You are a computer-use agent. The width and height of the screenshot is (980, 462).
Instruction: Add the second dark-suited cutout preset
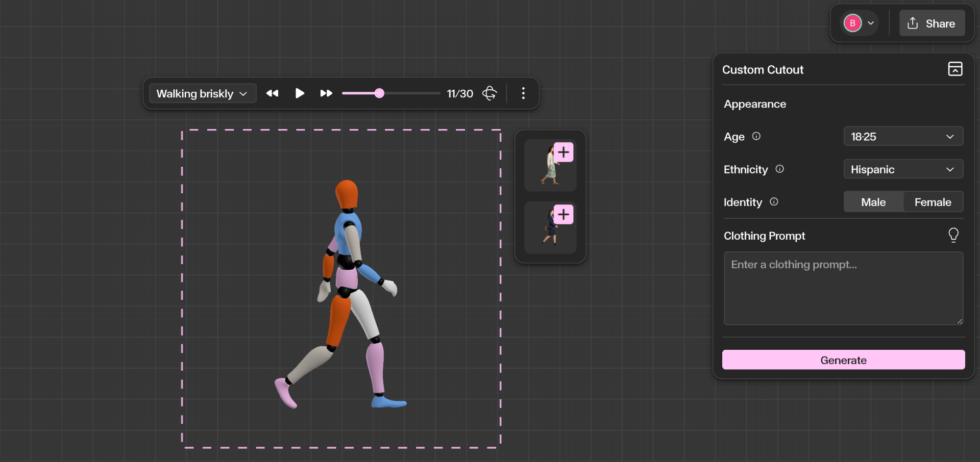click(x=563, y=215)
